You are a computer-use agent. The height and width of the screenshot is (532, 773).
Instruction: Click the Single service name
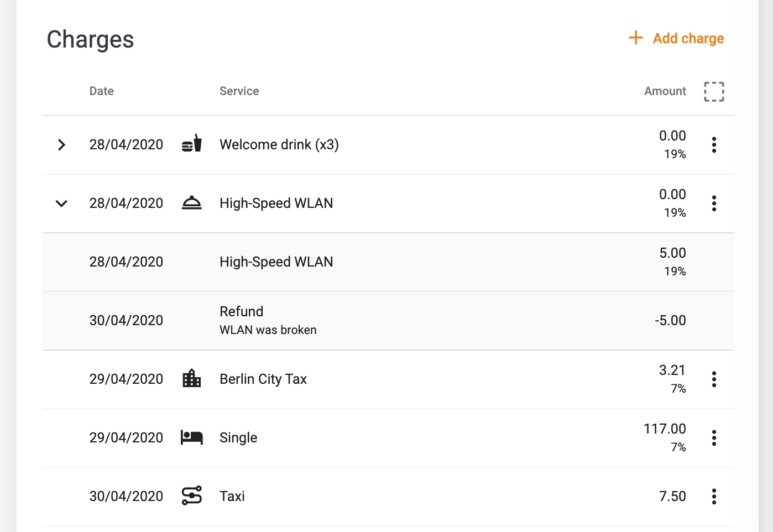pyautogui.click(x=238, y=438)
